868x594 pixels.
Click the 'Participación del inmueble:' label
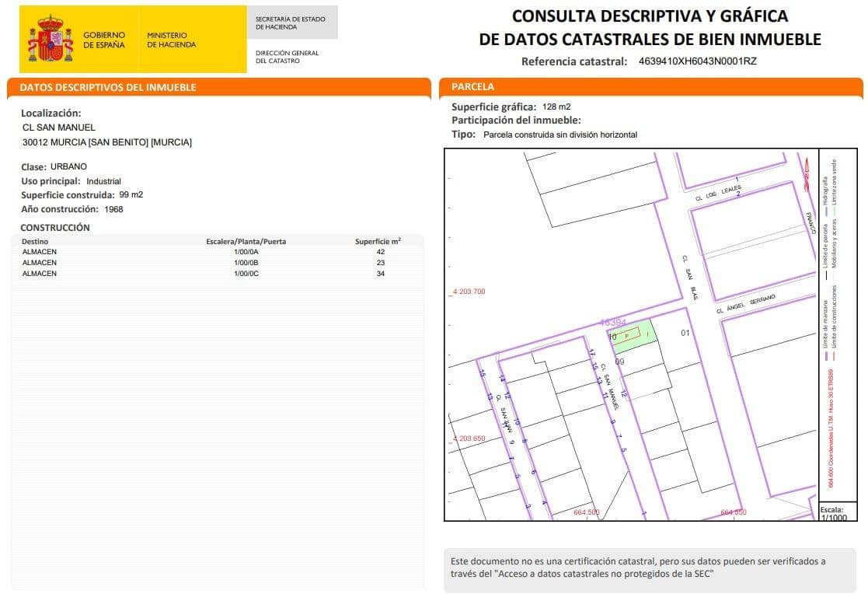tap(516, 121)
